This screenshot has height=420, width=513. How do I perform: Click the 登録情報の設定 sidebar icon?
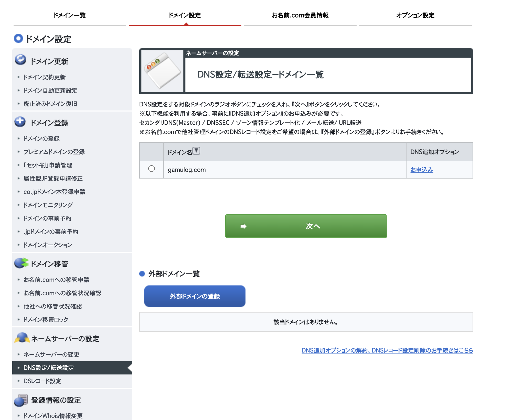21,400
